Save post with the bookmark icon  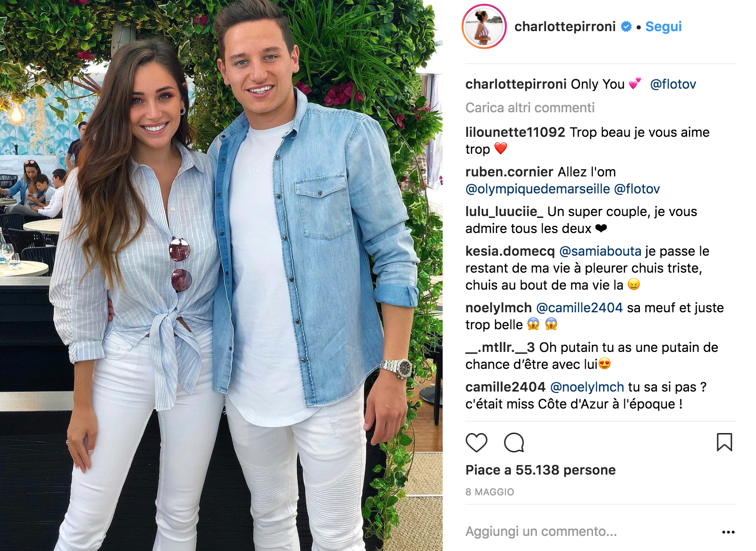click(724, 442)
